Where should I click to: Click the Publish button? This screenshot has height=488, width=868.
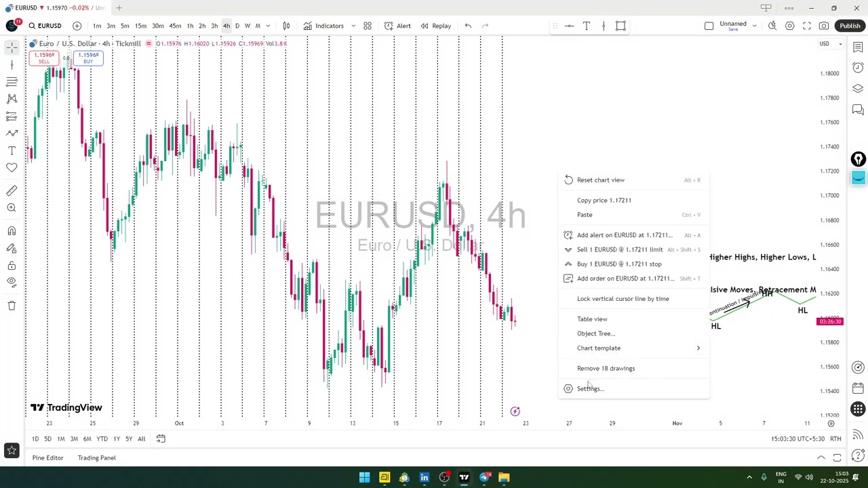[x=850, y=26]
